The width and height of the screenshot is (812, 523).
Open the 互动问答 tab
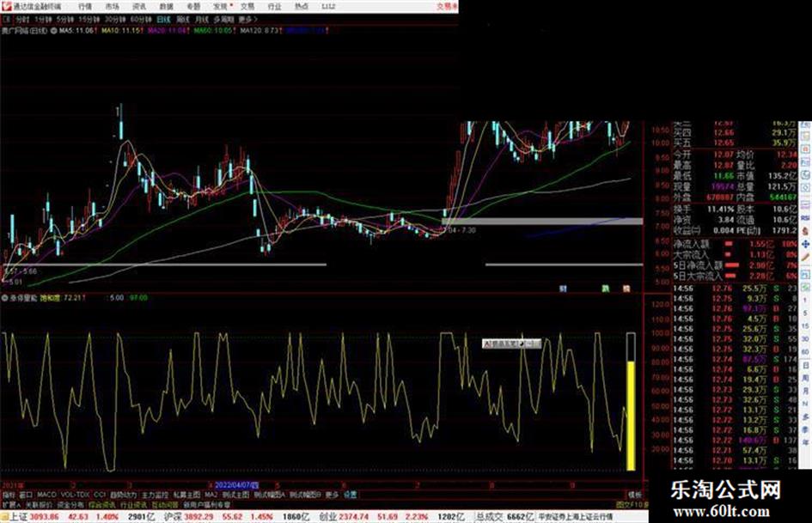click(x=165, y=504)
